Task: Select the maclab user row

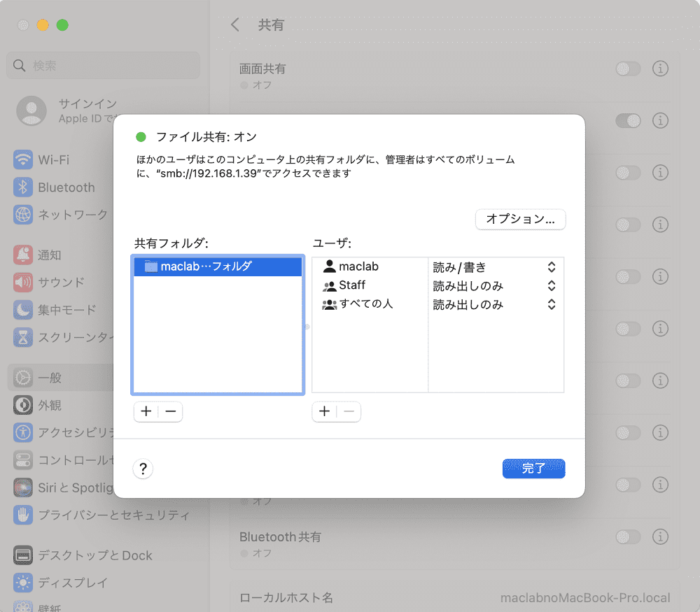Action: [370, 266]
